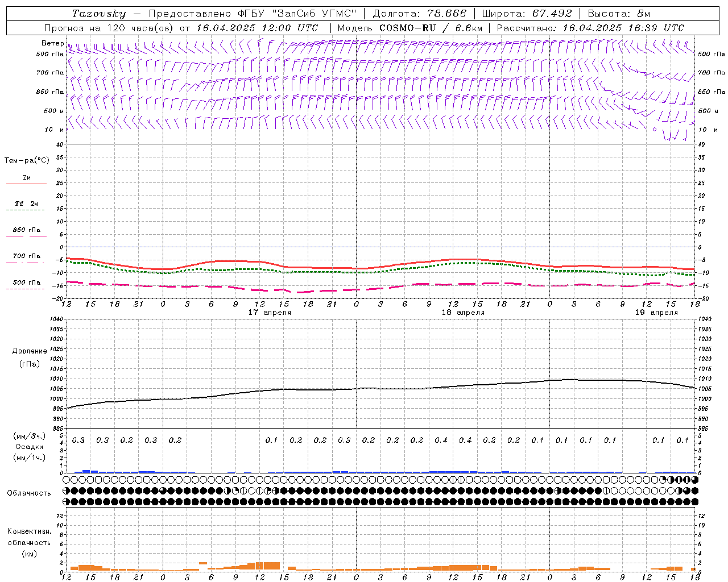
Task: Click the 17 апреля date label
Action: click(270, 313)
